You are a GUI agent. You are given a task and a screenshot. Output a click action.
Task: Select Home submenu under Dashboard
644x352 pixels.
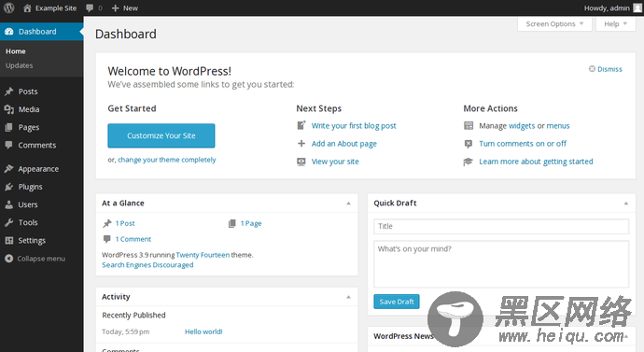point(16,51)
